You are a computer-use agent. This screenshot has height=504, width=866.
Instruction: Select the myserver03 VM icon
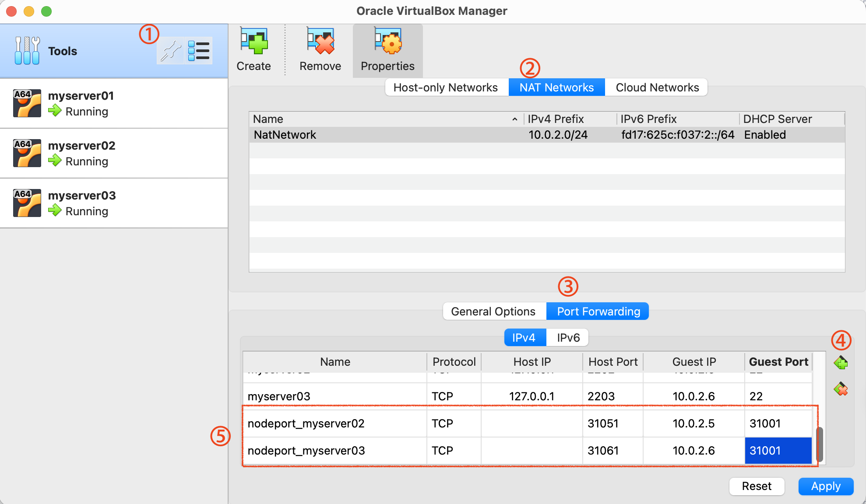pyautogui.click(x=27, y=203)
